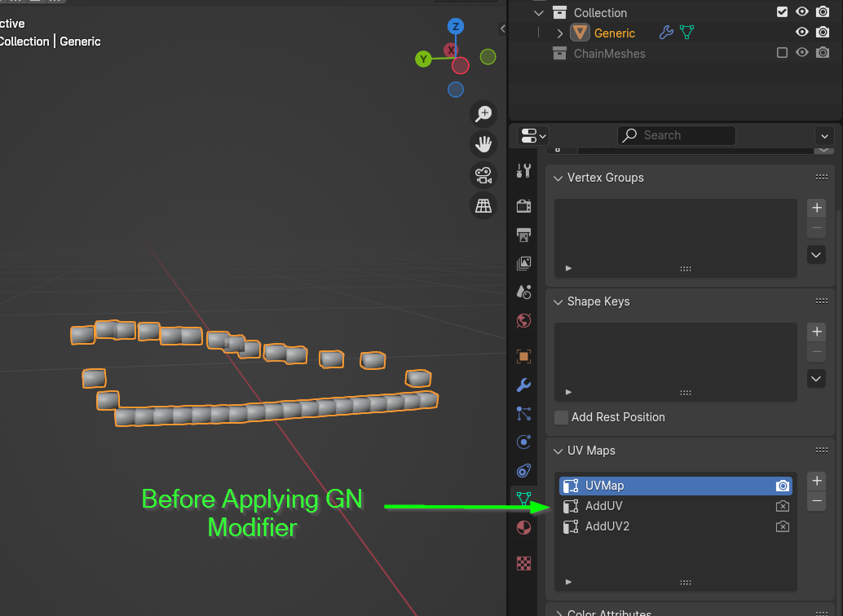Open the World properties tab icon

pyautogui.click(x=523, y=320)
